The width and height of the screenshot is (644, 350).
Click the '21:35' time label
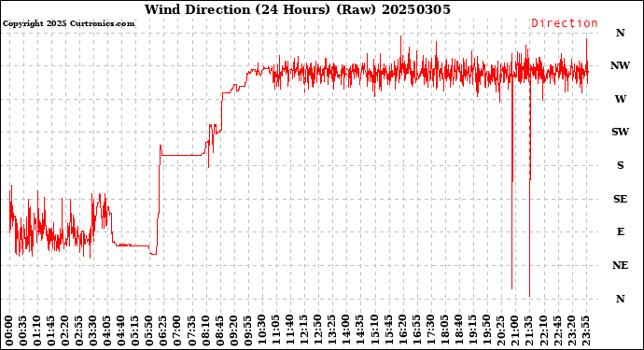[x=529, y=330]
